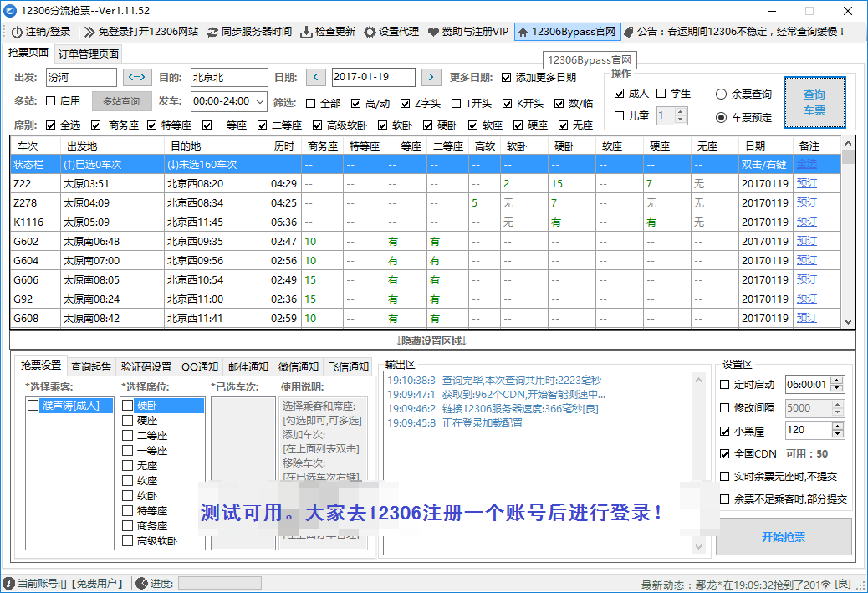Go to previous date arrow

(315, 77)
